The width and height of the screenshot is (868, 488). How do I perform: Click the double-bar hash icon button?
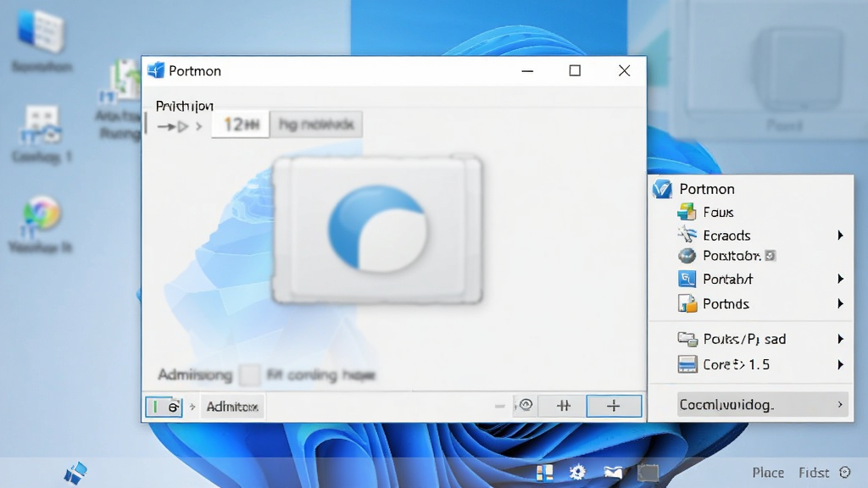click(x=564, y=406)
